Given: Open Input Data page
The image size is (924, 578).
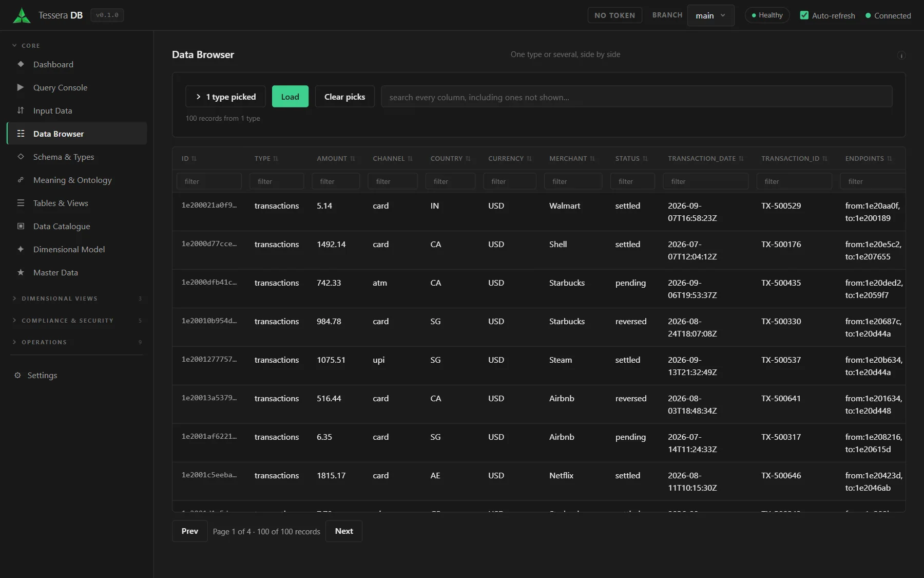Looking at the screenshot, I should [77, 110].
